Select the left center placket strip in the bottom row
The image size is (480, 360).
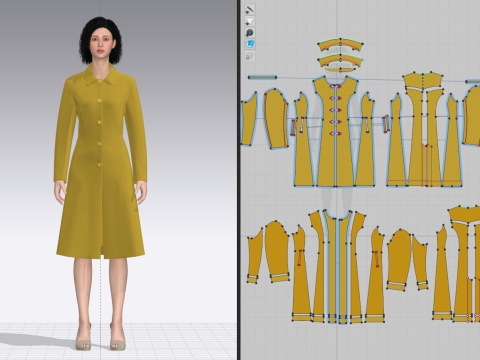(x=331, y=267)
